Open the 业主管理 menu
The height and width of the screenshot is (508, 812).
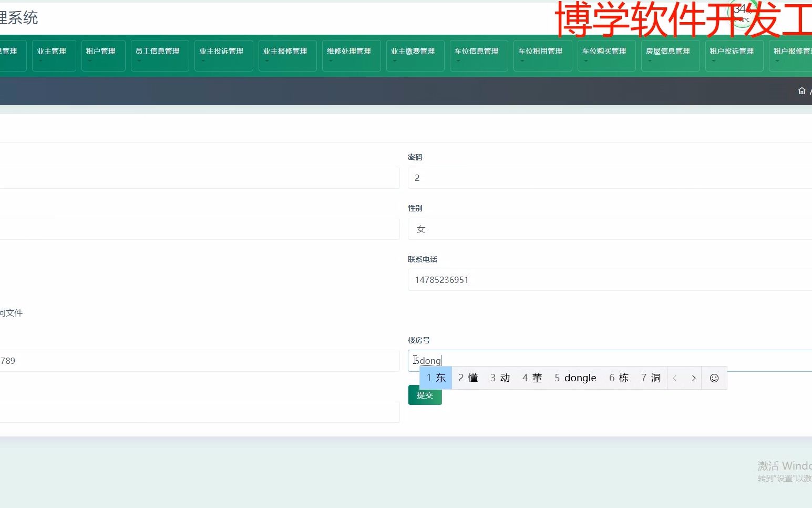54,55
